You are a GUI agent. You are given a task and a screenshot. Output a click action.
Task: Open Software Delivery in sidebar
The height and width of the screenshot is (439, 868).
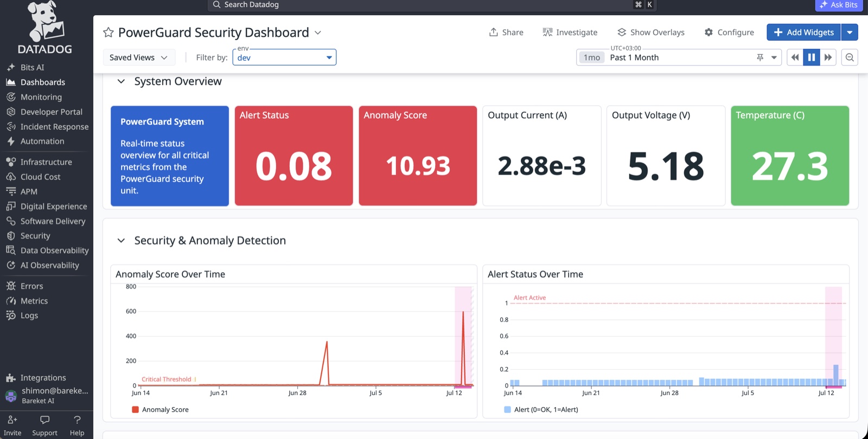click(x=53, y=221)
